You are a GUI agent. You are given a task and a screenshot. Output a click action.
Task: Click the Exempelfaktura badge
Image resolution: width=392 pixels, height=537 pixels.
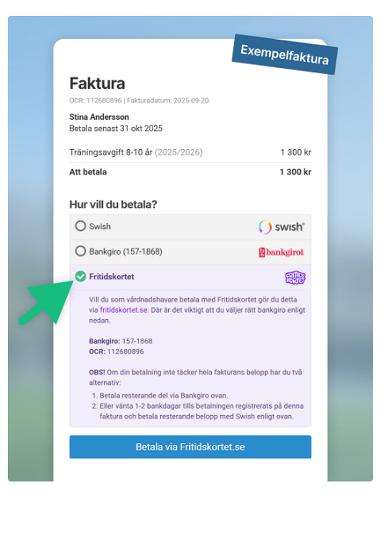285,54
